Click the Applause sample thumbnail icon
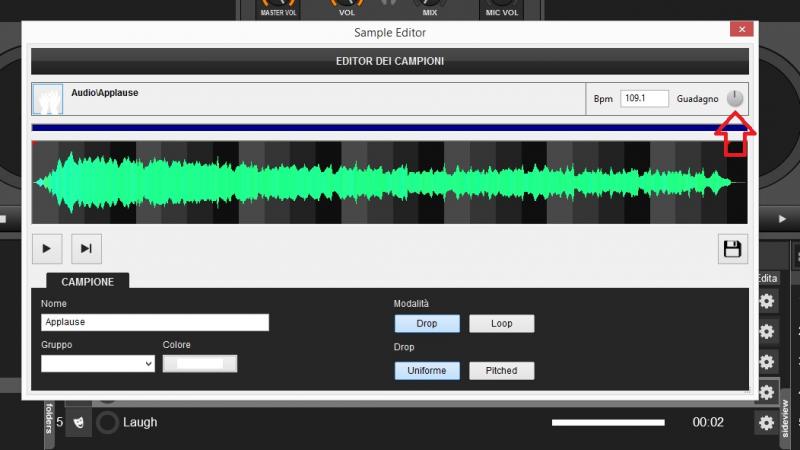The height and width of the screenshot is (450, 800). tap(48, 99)
